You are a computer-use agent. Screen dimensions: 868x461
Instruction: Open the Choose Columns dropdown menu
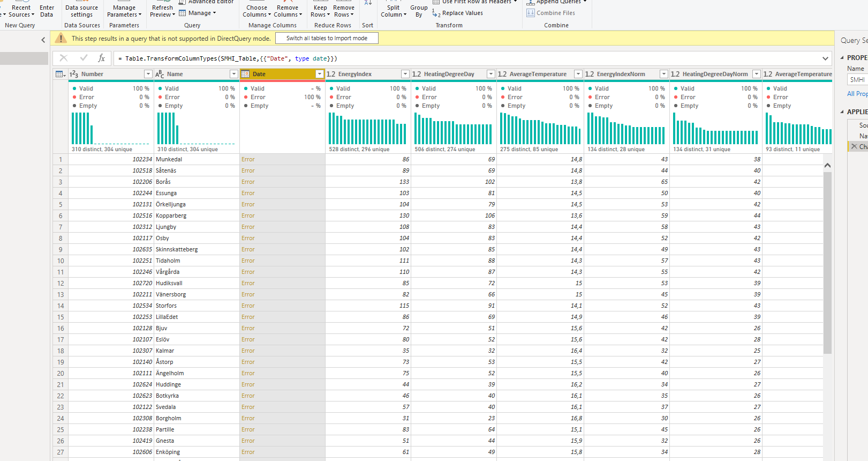(x=257, y=11)
